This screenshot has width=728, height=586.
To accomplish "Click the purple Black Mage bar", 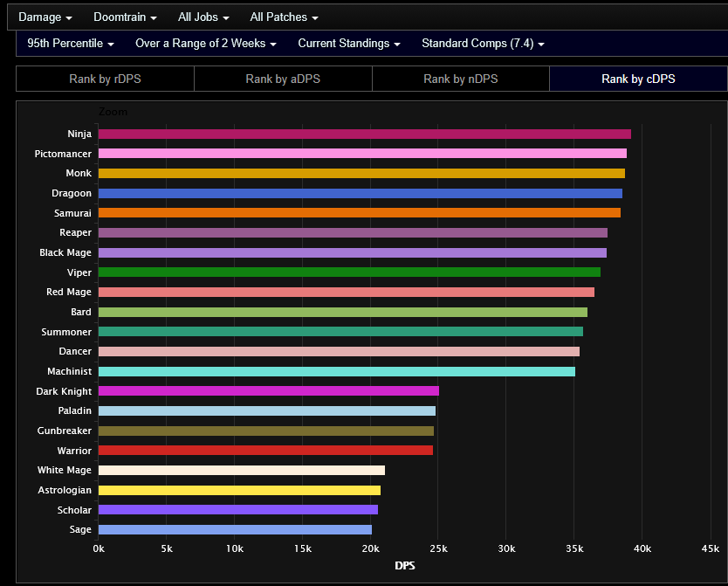I will (x=353, y=252).
